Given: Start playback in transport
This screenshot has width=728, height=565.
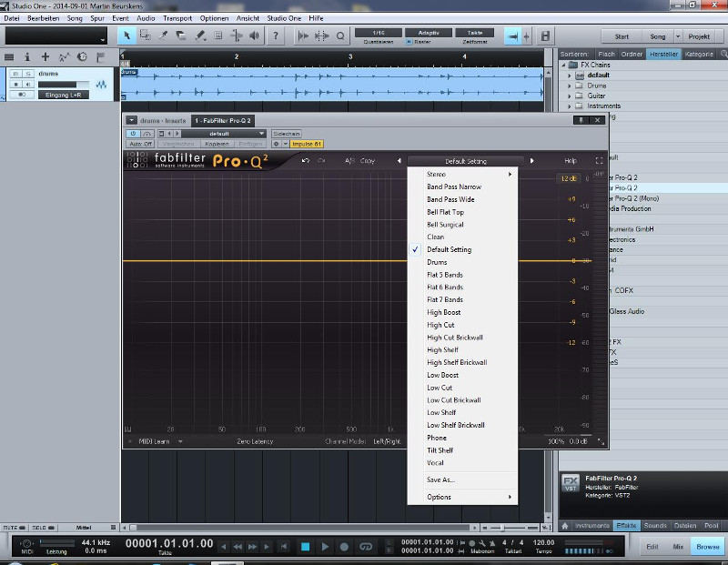Looking at the screenshot, I should click(x=325, y=547).
